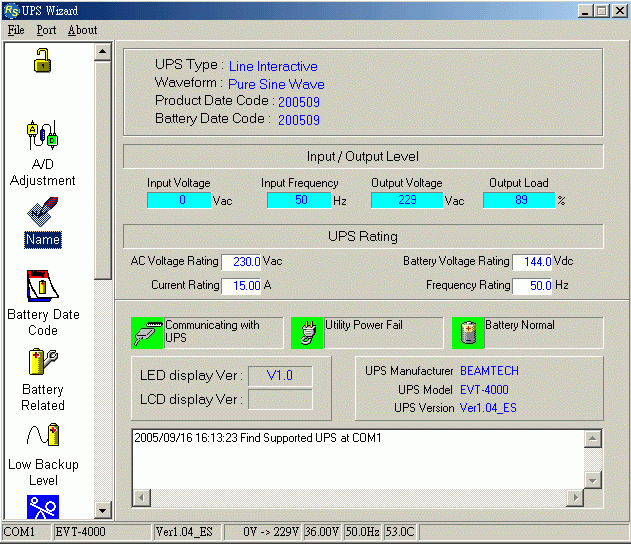This screenshot has width=631, height=544.
Task: Click the Battery Voltage Rating field
Action: tap(532, 262)
